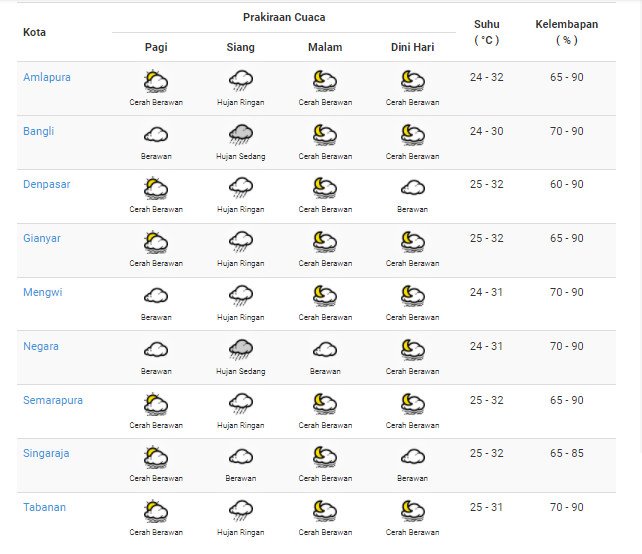The image size is (642, 554).
Task: Follow the Mengwi city link
Action: [x=43, y=292]
